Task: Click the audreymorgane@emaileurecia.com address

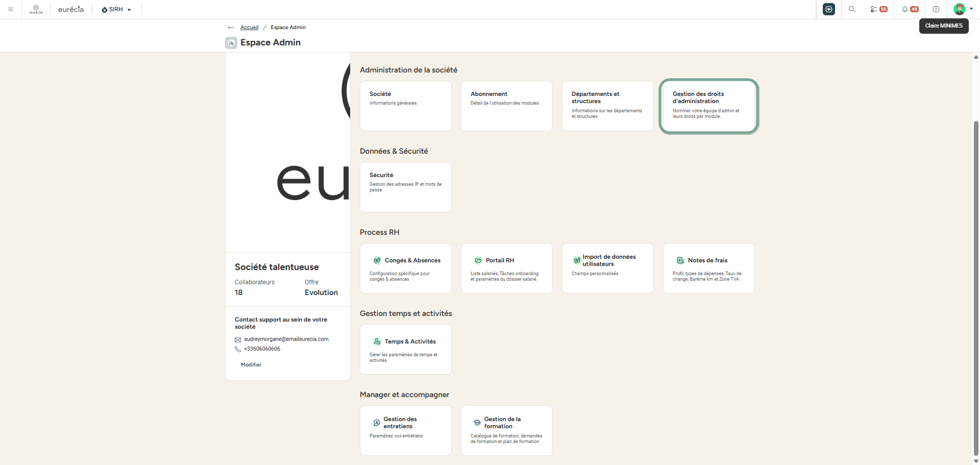Action: [x=286, y=339]
